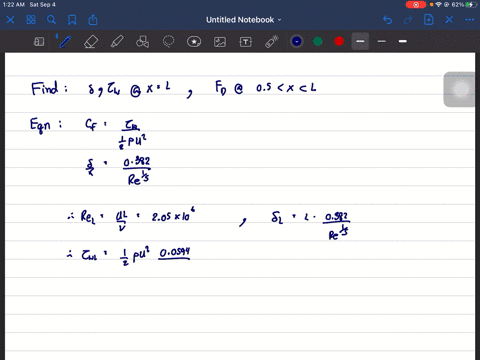Tap the red screen recording indicator

coord(416,5)
